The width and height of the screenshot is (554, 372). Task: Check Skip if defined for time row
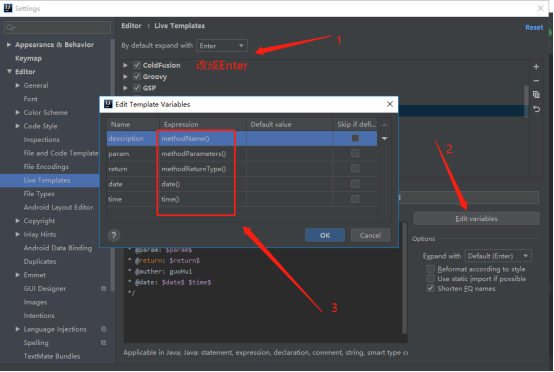(355, 199)
